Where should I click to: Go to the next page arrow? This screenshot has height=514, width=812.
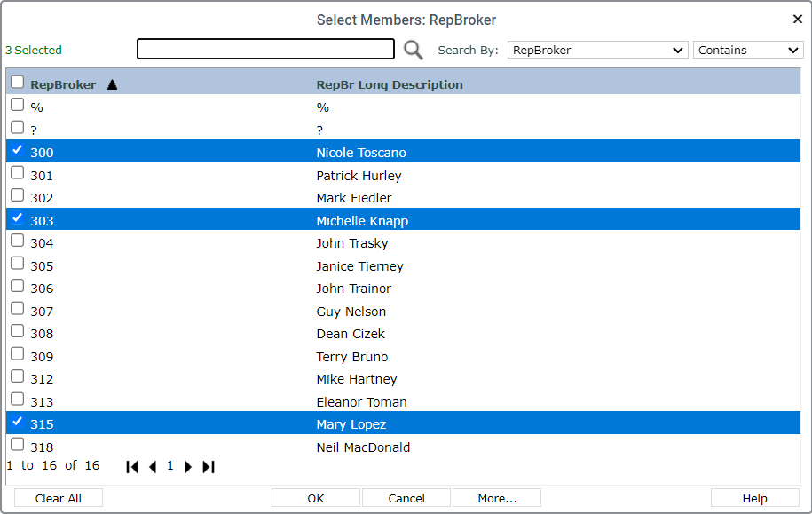click(188, 467)
